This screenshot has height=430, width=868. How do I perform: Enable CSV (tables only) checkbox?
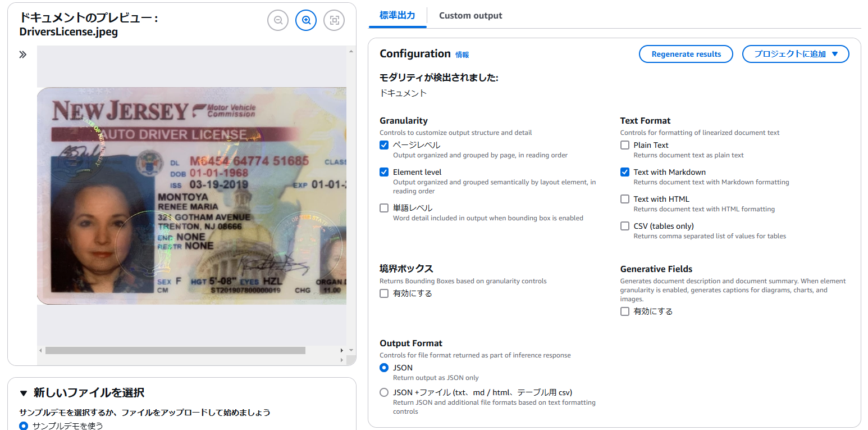click(625, 226)
